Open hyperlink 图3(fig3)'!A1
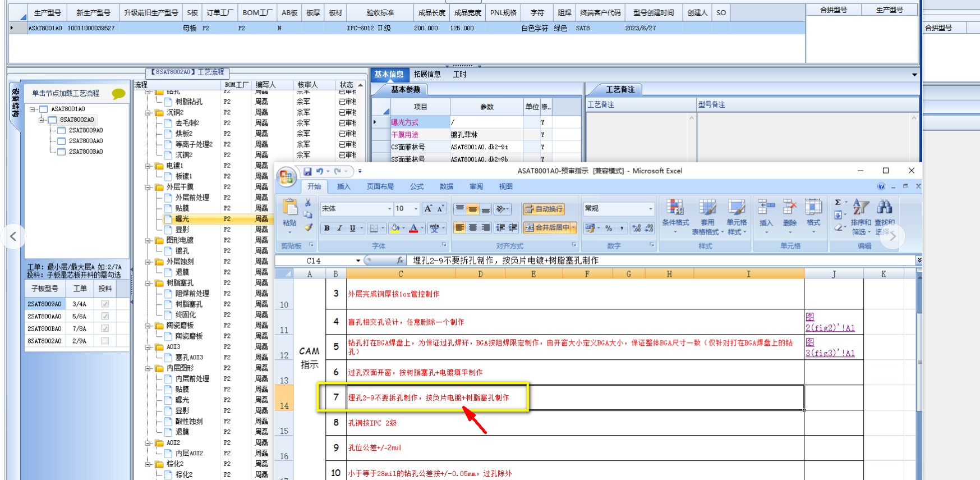This screenshot has width=980, height=480. click(x=830, y=348)
